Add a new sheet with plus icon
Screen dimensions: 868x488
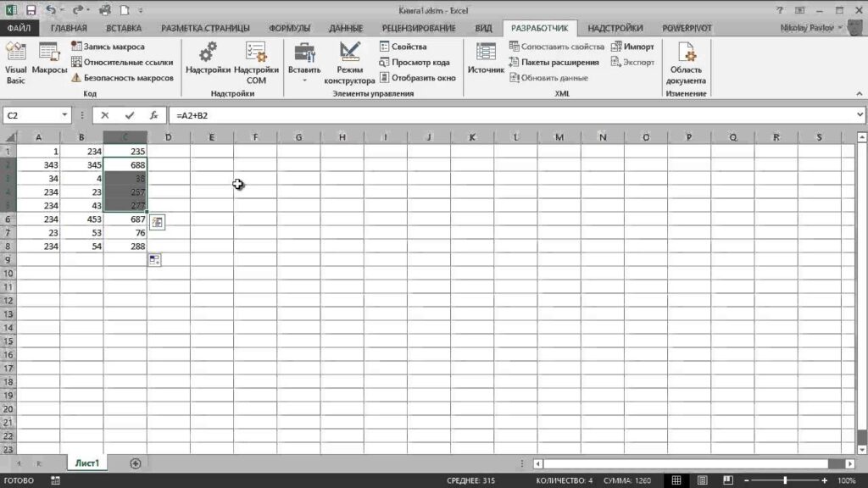[x=135, y=463]
